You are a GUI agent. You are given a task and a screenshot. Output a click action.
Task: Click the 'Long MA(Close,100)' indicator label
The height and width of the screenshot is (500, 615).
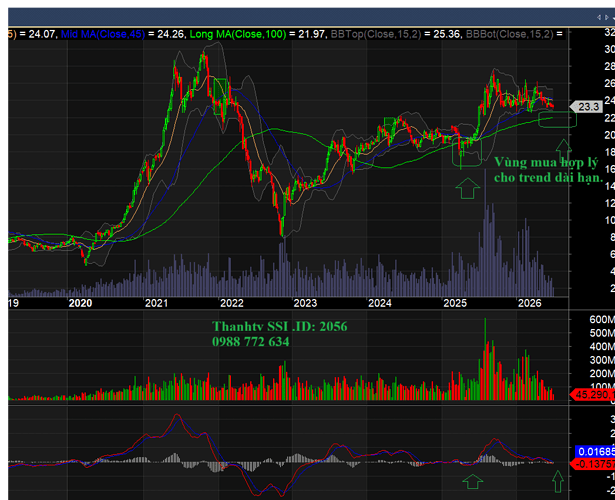(238, 34)
